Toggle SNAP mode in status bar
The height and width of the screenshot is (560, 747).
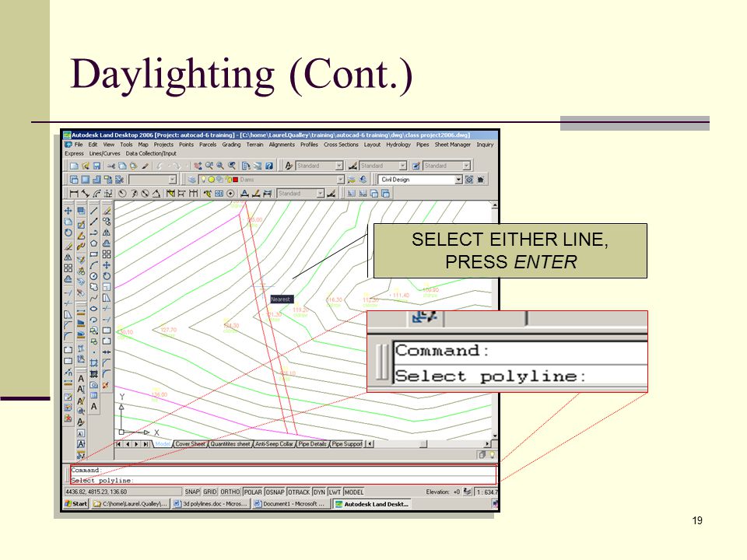[x=192, y=492]
